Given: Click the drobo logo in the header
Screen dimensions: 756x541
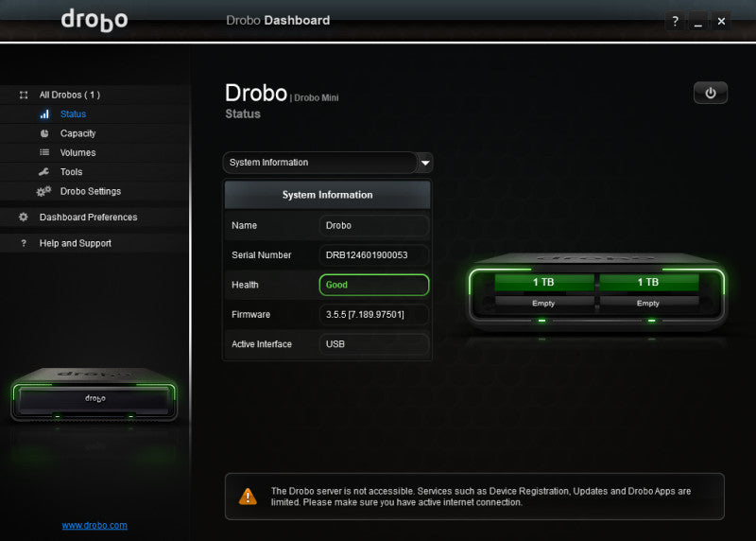Looking at the screenshot, I should (94, 21).
